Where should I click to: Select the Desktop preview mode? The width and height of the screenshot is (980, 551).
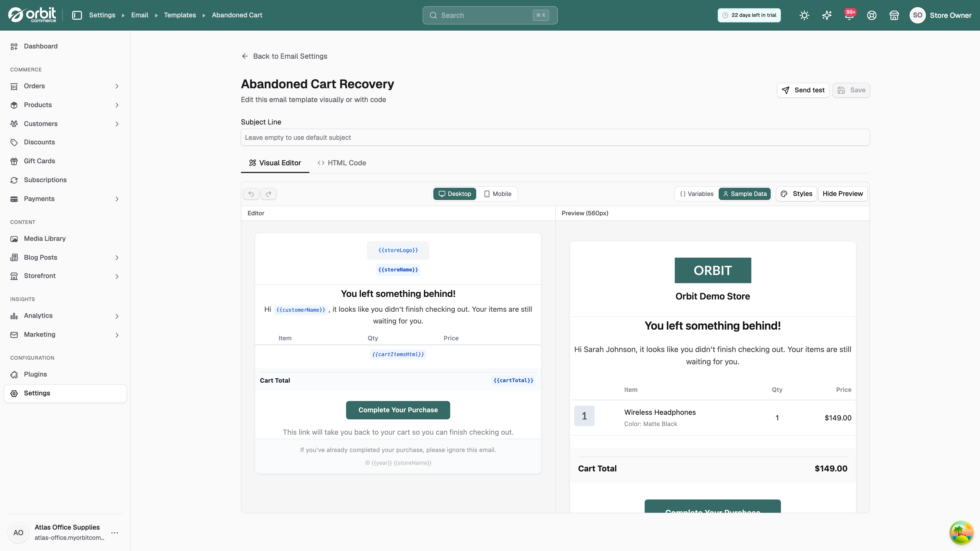[x=455, y=194]
